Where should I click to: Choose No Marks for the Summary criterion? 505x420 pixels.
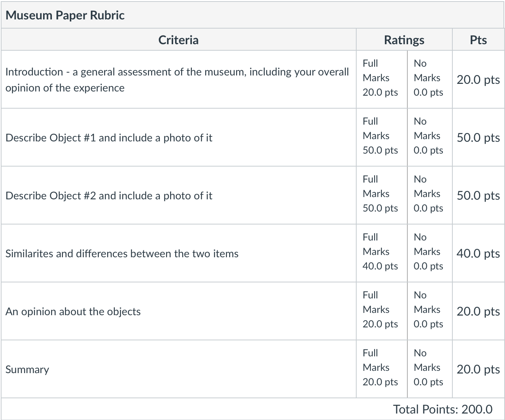click(429, 368)
